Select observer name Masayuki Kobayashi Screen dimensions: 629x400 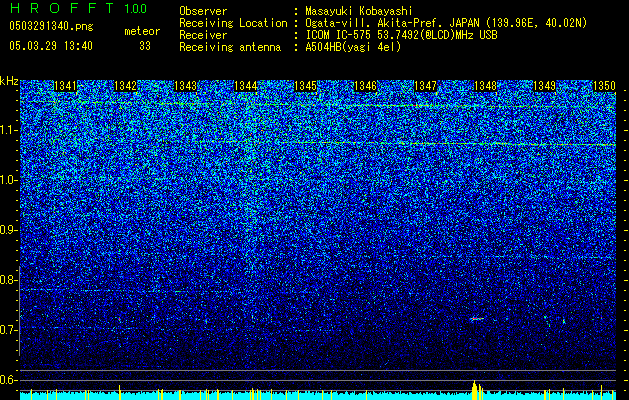click(x=358, y=11)
